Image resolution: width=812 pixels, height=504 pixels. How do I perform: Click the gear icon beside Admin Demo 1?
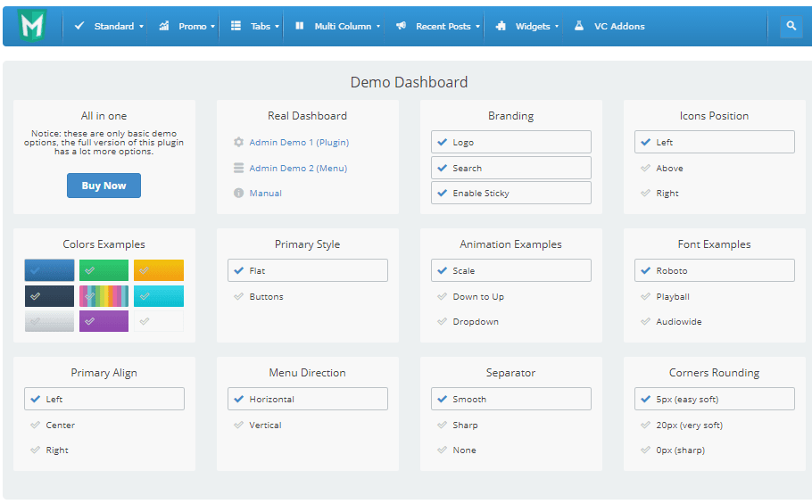(238, 142)
